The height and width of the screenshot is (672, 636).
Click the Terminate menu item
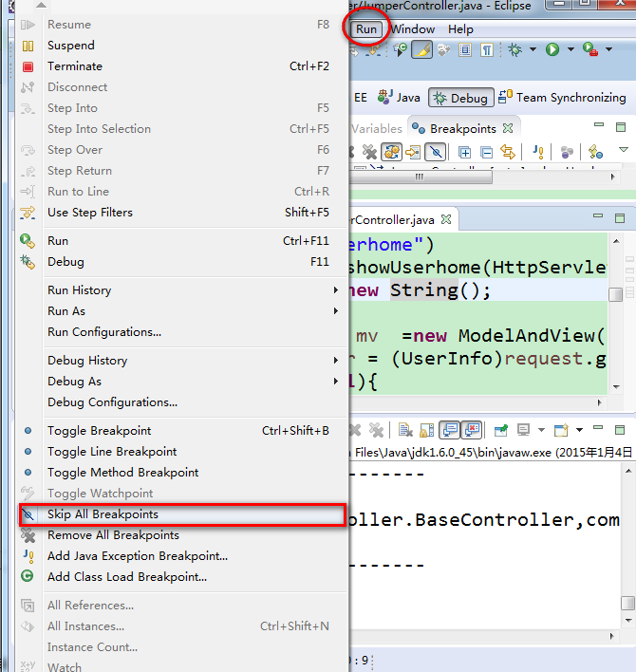[75, 66]
